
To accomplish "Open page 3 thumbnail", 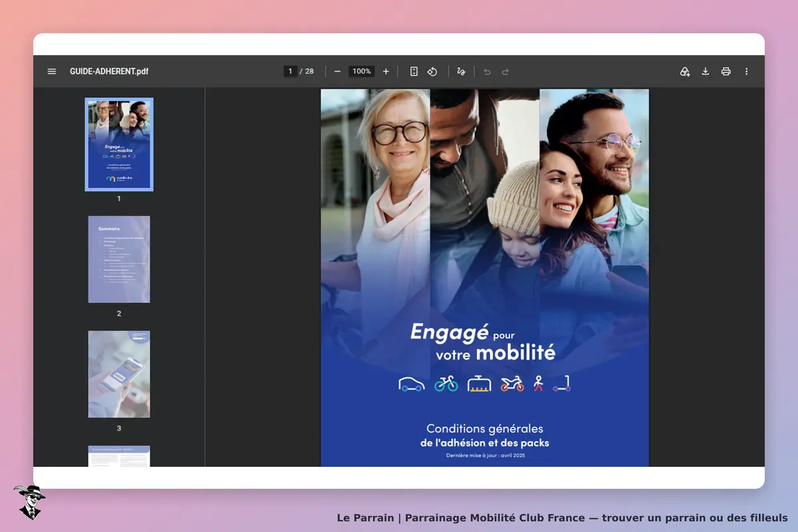I will click(x=119, y=374).
